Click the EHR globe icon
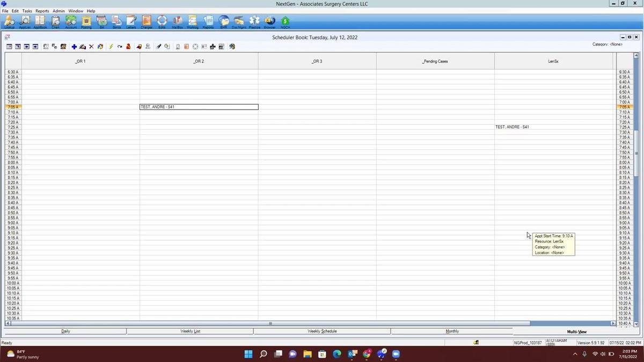 [x=224, y=21]
